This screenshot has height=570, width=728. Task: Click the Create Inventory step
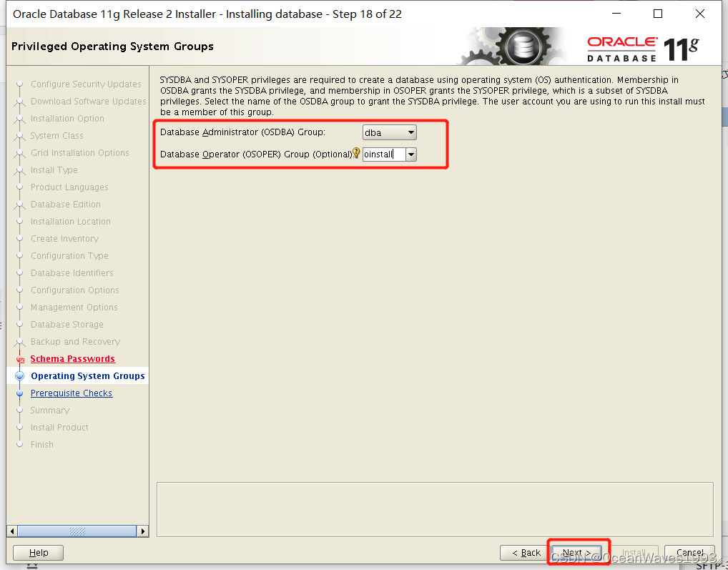point(64,239)
